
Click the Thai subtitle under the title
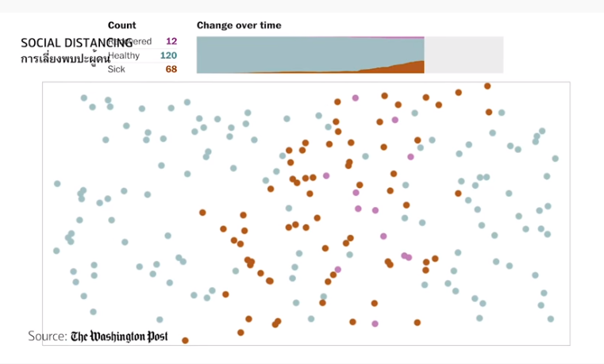(65, 59)
